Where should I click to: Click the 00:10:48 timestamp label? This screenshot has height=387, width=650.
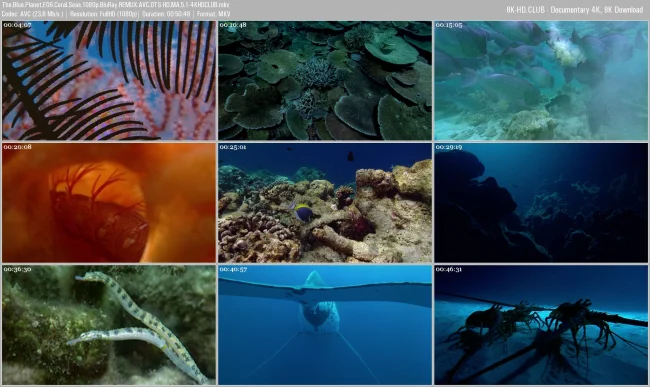tap(233, 25)
